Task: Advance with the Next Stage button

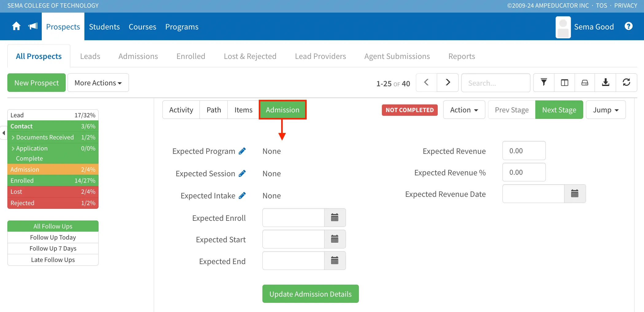Action: (x=559, y=110)
